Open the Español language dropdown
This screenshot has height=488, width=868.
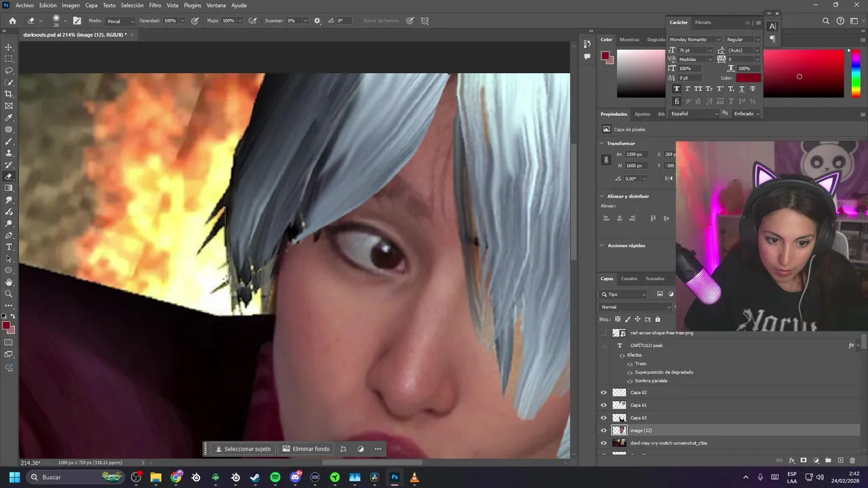tap(695, 114)
